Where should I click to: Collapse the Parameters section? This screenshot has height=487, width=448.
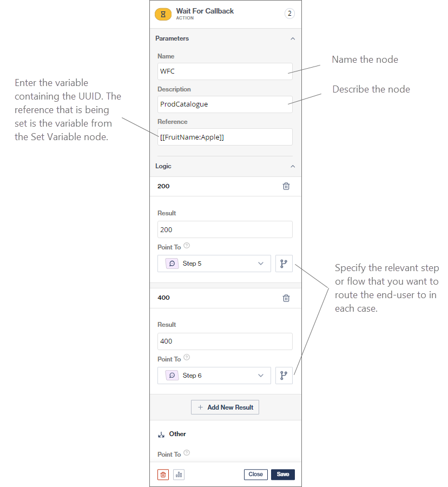coord(293,39)
